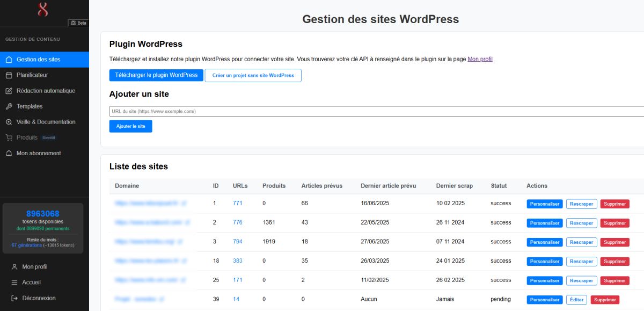Click the red logo at top left
644x311 pixels.
tap(44, 10)
